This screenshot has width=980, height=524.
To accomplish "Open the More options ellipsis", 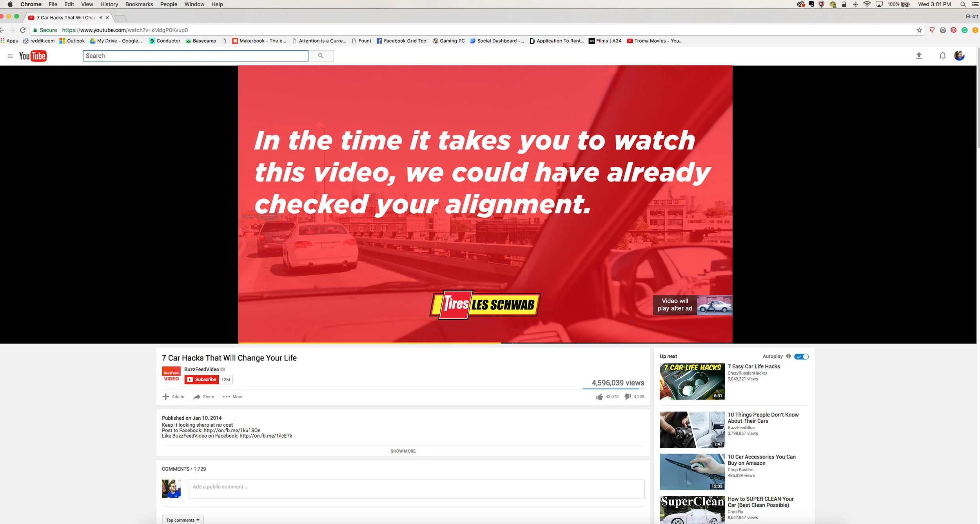I will point(226,397).
